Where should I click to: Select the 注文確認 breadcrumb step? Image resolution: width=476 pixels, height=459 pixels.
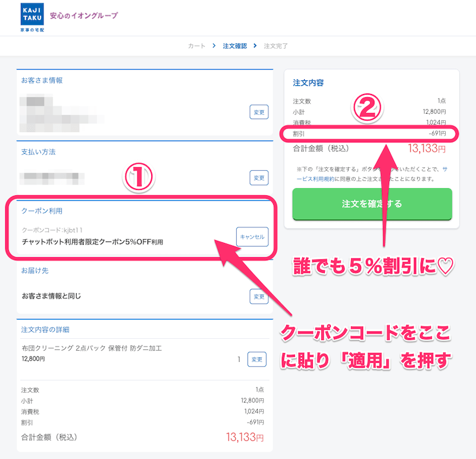coord(234,46)
